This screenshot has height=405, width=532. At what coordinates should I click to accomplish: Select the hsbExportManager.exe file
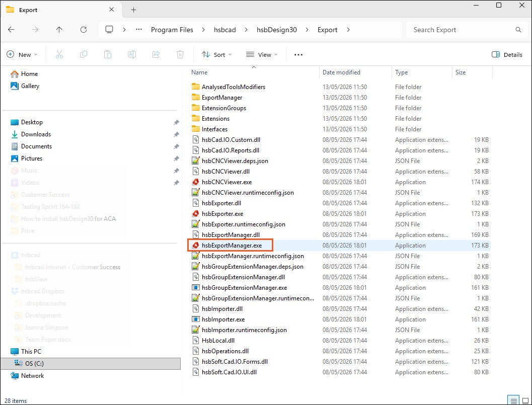click(232, 245)
